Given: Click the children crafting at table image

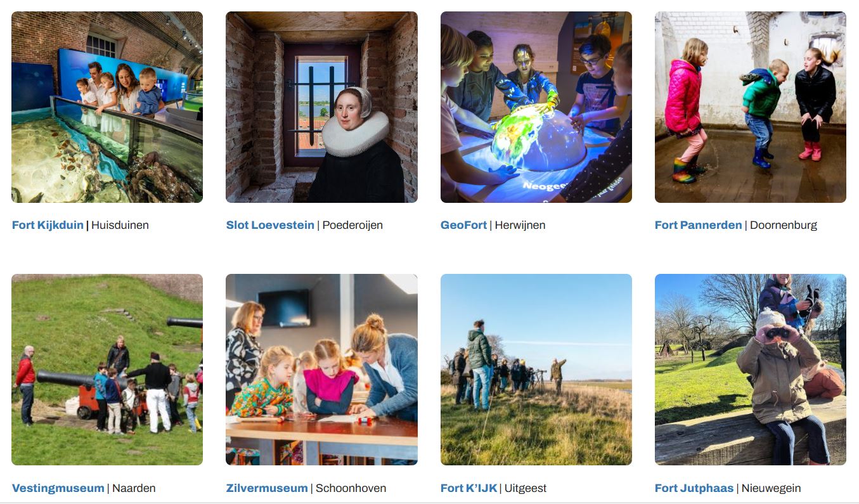Looking at the screenshot, I should [321, 370].
